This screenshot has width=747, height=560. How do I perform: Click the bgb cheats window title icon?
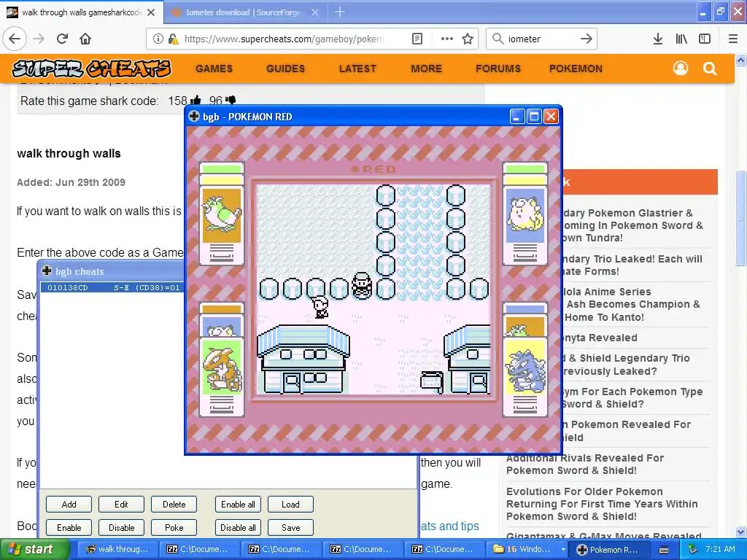pyautogui.click(x=47, y=271)
